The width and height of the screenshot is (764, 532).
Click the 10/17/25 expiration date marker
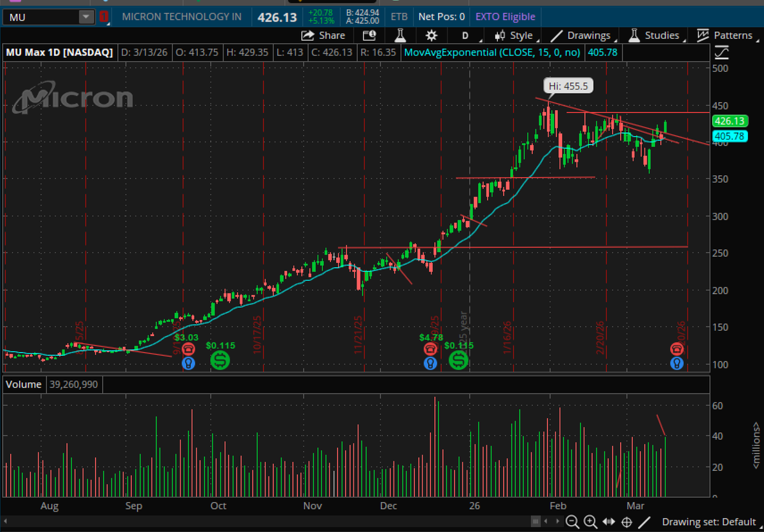click(x=258, y=335)
